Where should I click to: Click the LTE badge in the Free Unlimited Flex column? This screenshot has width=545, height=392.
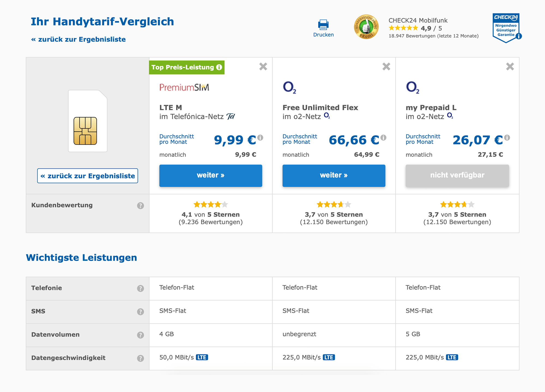329,357
